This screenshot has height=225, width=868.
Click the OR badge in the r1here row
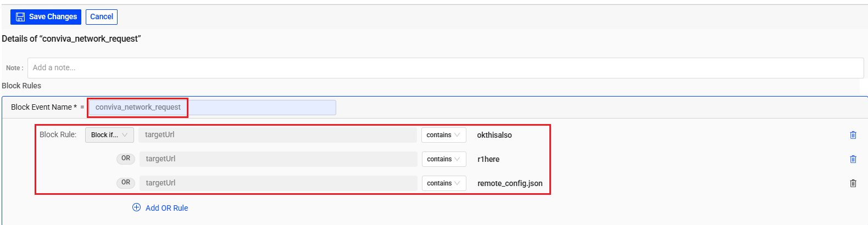pyautogui.click(x=126, y=159)
